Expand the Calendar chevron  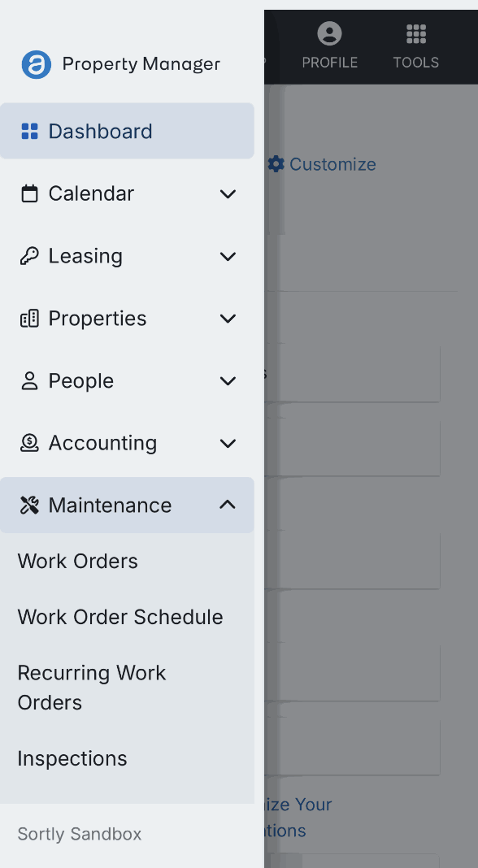tap(228, 193)
